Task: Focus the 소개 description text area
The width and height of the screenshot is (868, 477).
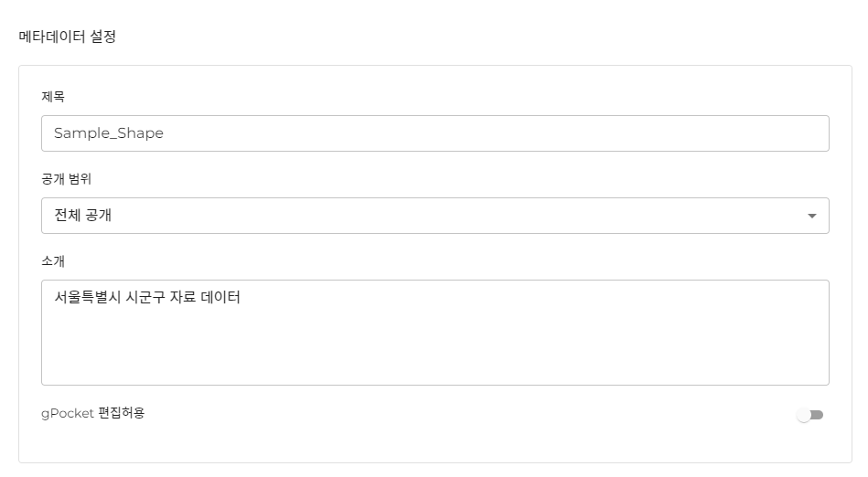Action: 434,332
